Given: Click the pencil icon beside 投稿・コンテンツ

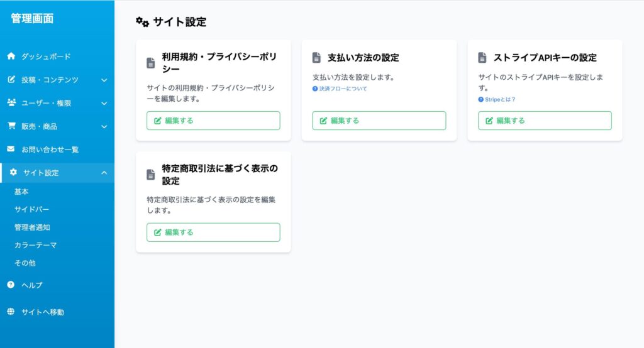Looking at the screenshot, I should pyautogui.click(x=11, y=80).
